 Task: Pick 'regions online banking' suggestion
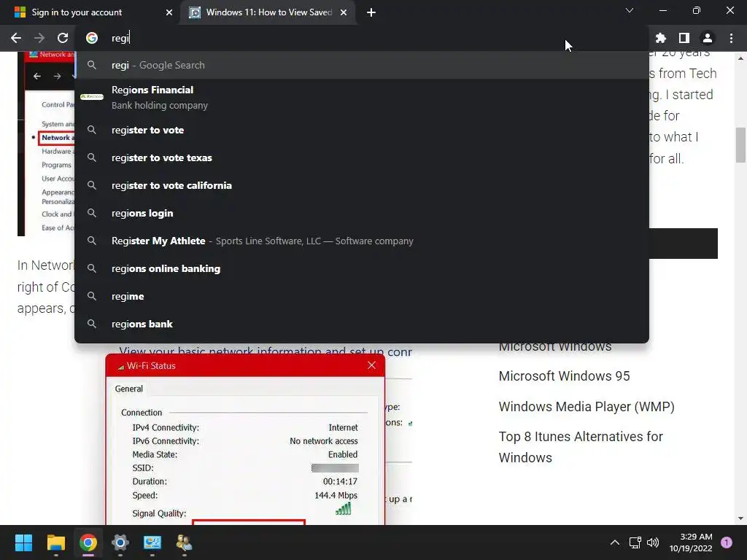(x=362, y=268)
